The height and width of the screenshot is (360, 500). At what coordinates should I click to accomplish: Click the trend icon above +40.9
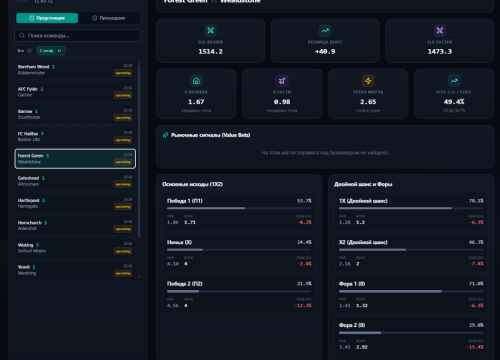click(x=325, y=31)
